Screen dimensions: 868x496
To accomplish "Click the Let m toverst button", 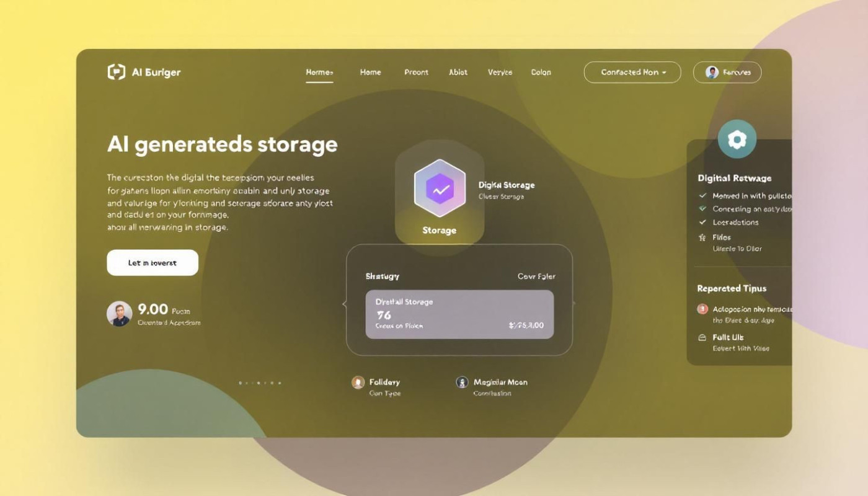I will click(x=153, y=263).
